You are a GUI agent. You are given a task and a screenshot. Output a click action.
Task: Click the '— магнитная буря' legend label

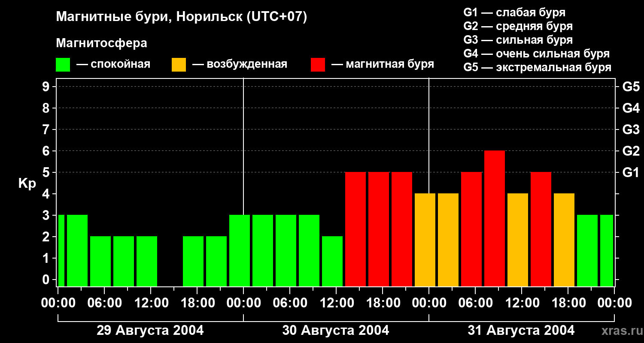coord(383,64)
